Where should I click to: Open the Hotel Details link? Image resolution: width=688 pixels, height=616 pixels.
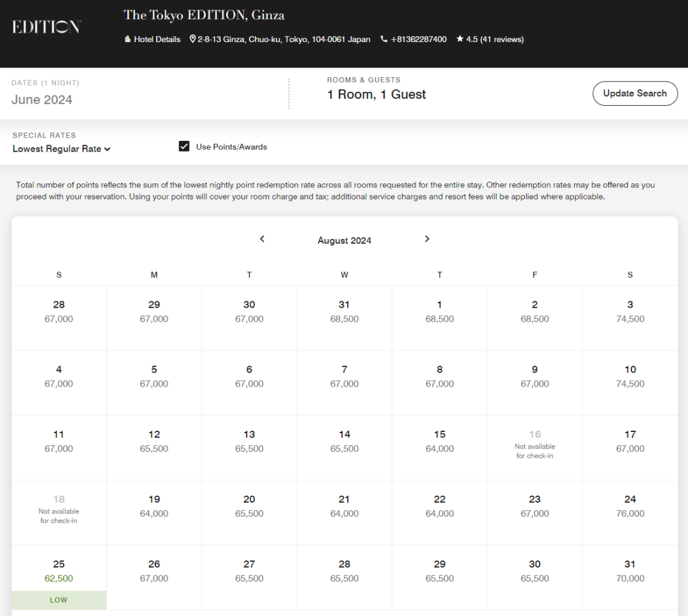click(157, 39)
